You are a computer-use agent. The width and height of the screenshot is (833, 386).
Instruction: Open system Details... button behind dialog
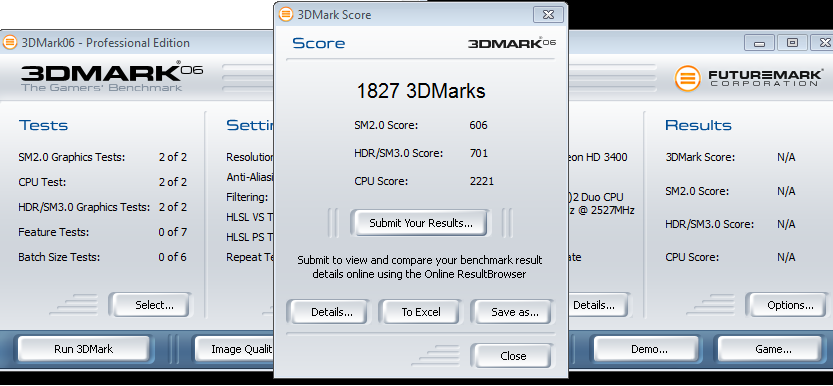pyautogui.click(x=596, y=305)
